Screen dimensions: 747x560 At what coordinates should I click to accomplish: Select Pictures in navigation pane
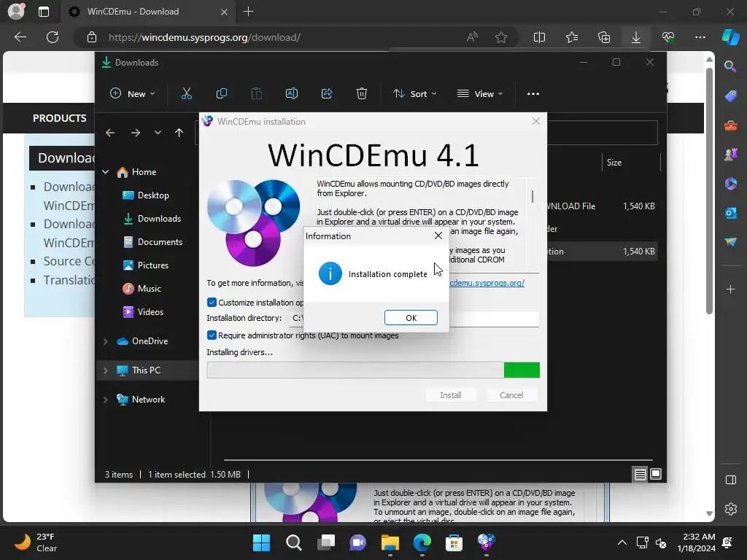point(145,265)
